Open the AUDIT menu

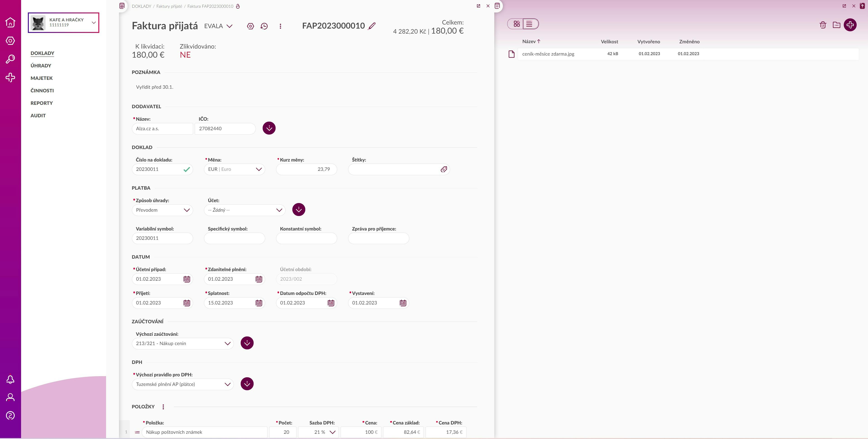38,116
